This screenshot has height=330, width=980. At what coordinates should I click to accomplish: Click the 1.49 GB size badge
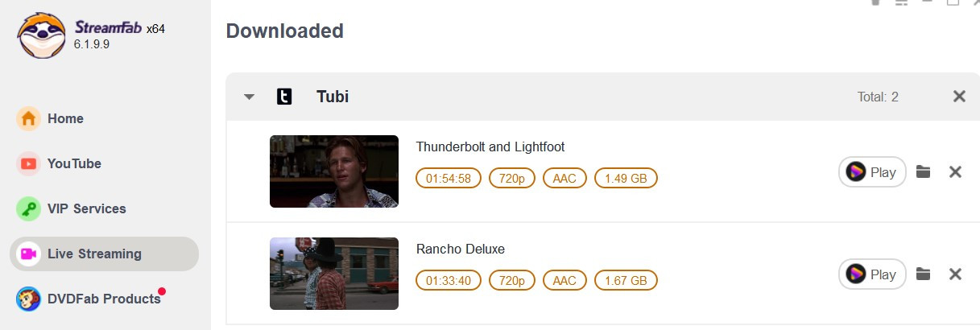626,178
